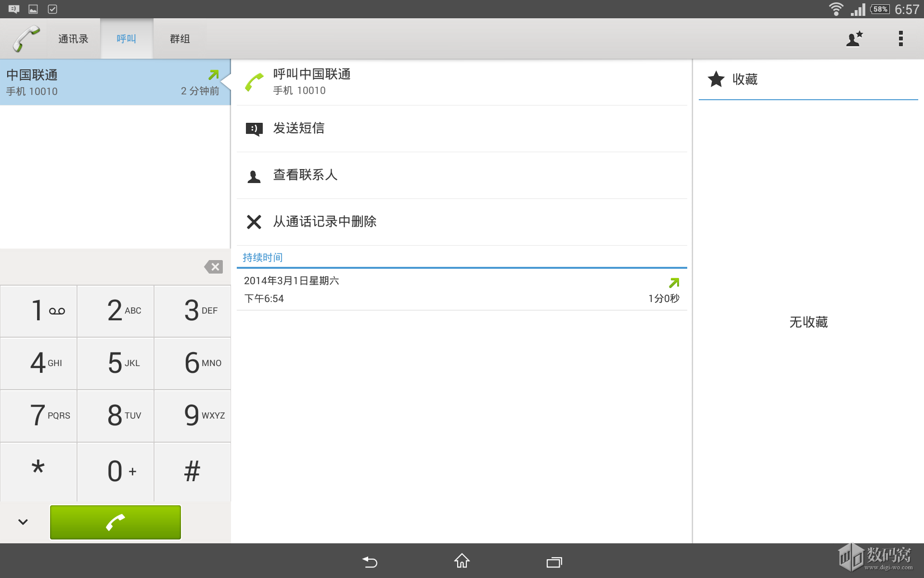This screenshot has height=578, width=924.
Task: Tap the green handset next to 呼叫中国联通
Action: [x=254, y=82]
